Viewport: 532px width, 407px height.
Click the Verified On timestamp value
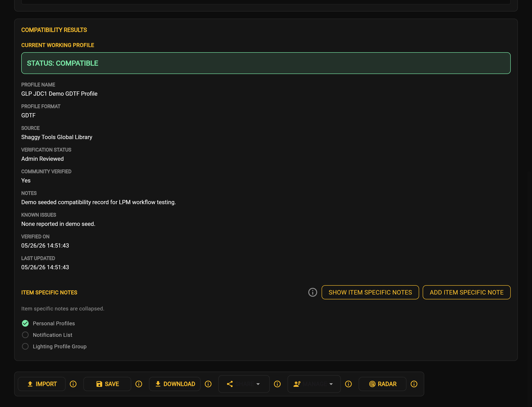pos(45,246)
